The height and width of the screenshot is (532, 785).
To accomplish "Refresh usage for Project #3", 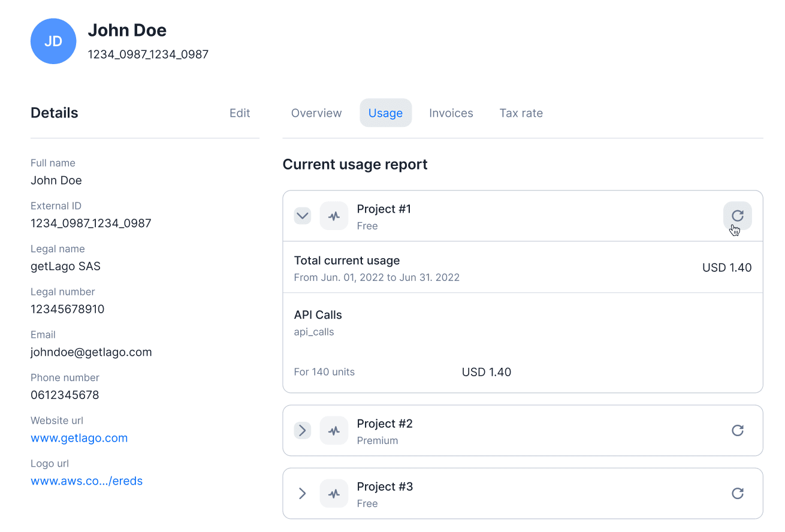I will [x=737, y=493].
